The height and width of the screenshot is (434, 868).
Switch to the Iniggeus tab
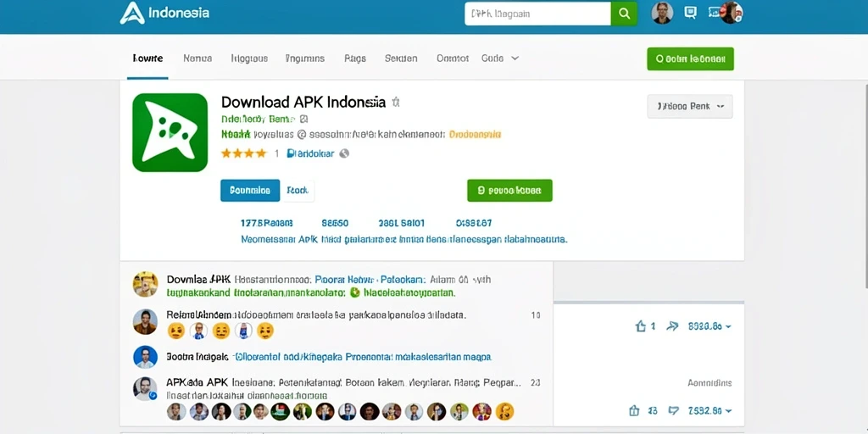coord(249,58)
